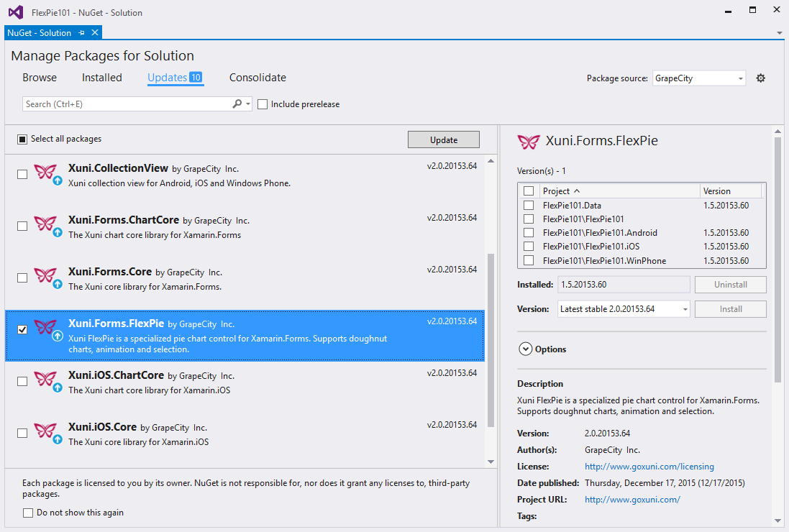Enable Do not show this again

click(28, 513)
